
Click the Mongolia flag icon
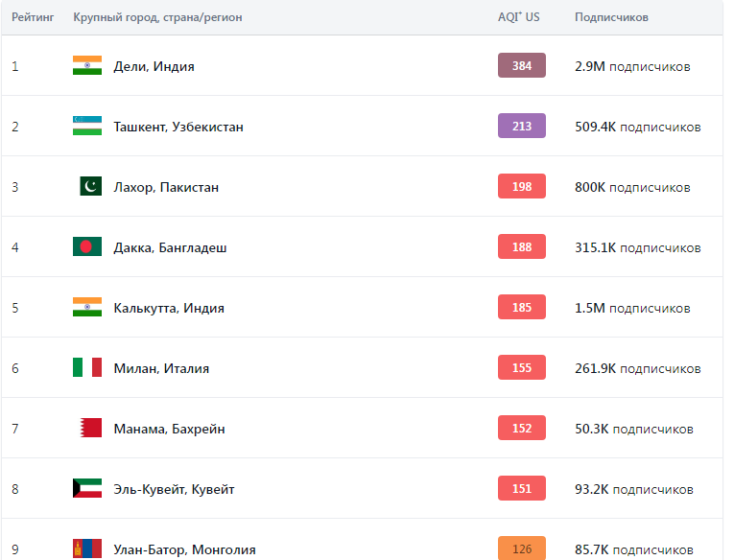(x=87, y=549)
